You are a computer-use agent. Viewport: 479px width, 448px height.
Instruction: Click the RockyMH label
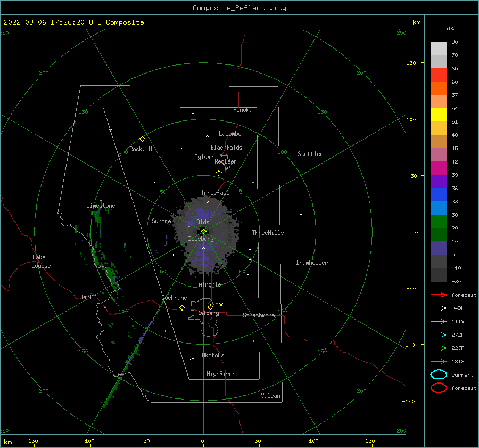tap(141, 149)
